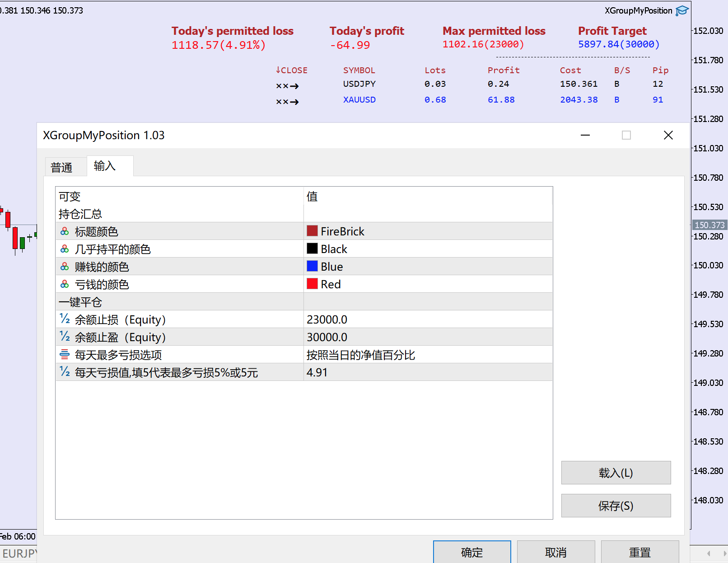The height and width of the screenshot is (563, 728).
Task: Click the graduation cap icon near XGroupMyPosition
Action: pyautogui.click(x=682, y=10)
